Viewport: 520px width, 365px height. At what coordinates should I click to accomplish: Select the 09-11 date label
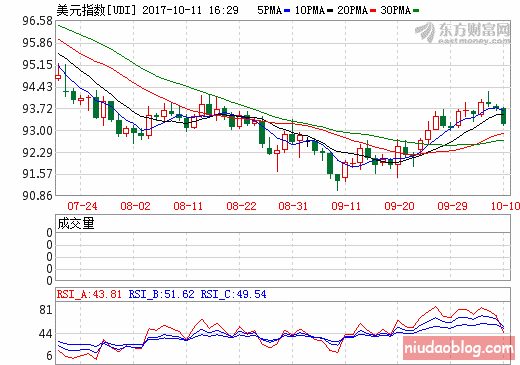tap(346, 206)
